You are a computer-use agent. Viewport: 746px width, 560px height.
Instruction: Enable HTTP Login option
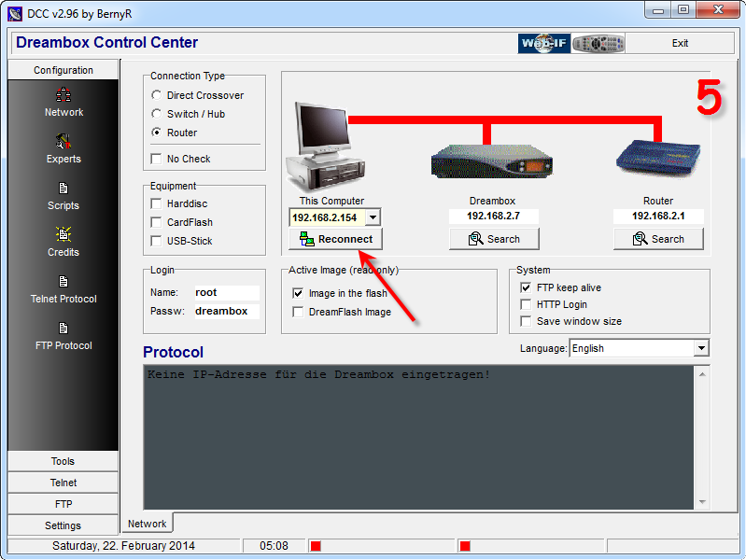point(526,304)
